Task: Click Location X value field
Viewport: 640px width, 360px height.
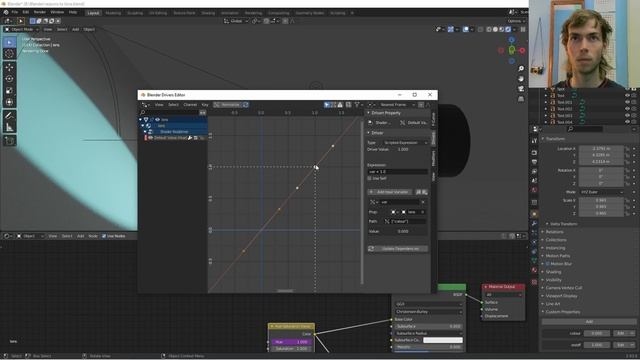Action: click(x=602, y=149)
